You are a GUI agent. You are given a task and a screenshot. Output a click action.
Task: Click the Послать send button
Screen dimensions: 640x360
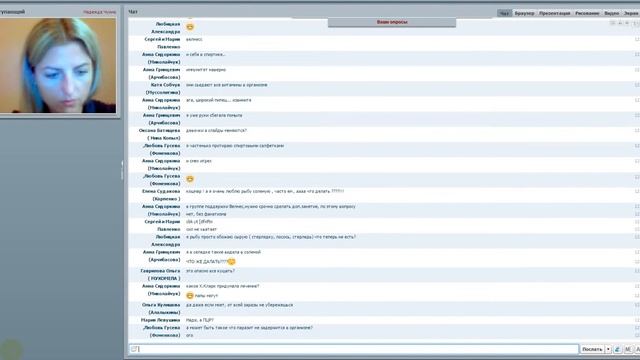592,349
